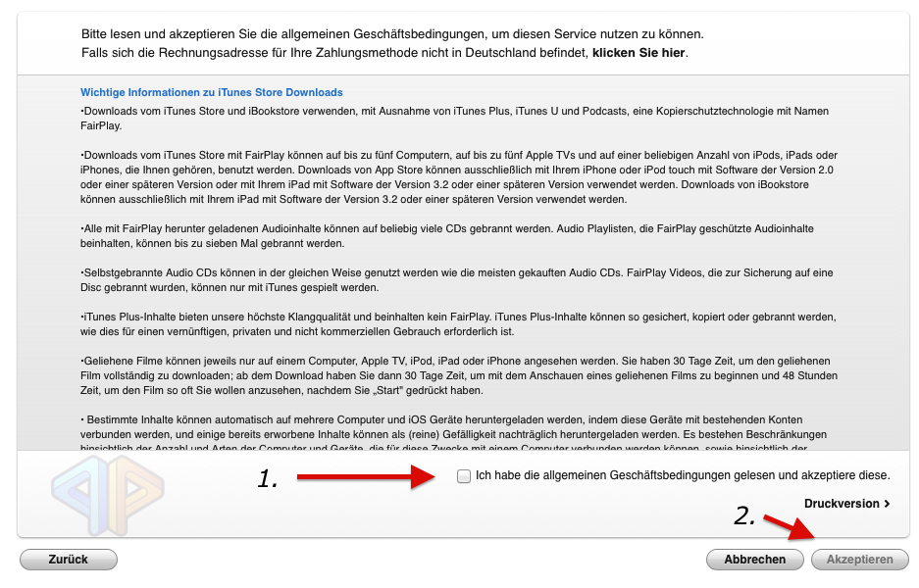This screenshot has height=588, width=919.
Task: Click the chevron next to Druckversion
Action: tap(886, 503)
